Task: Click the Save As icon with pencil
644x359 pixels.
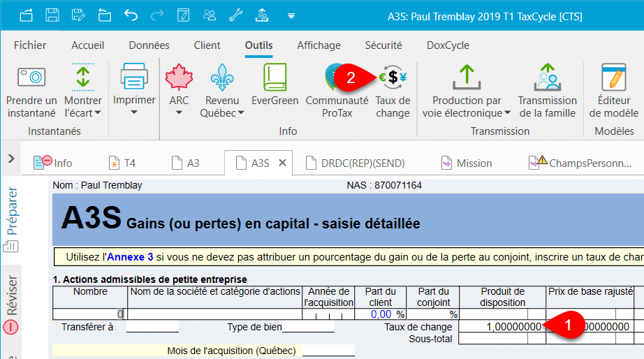Action: click(78, 16)
